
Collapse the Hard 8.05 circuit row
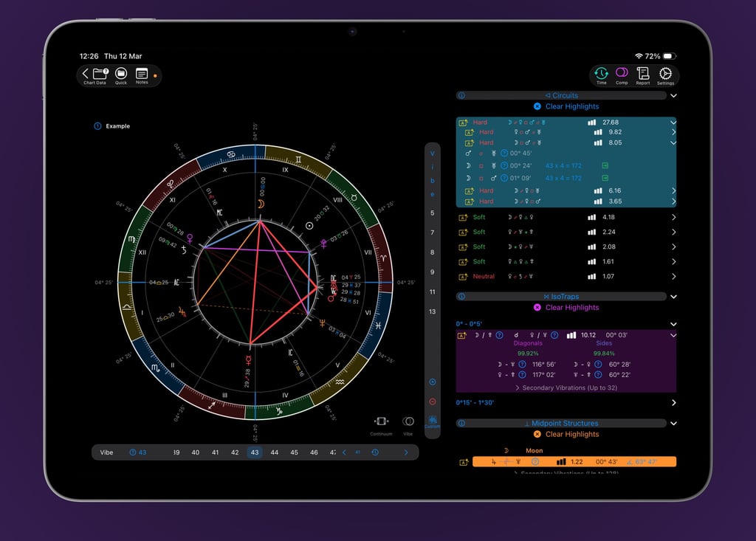click(673, 142)
